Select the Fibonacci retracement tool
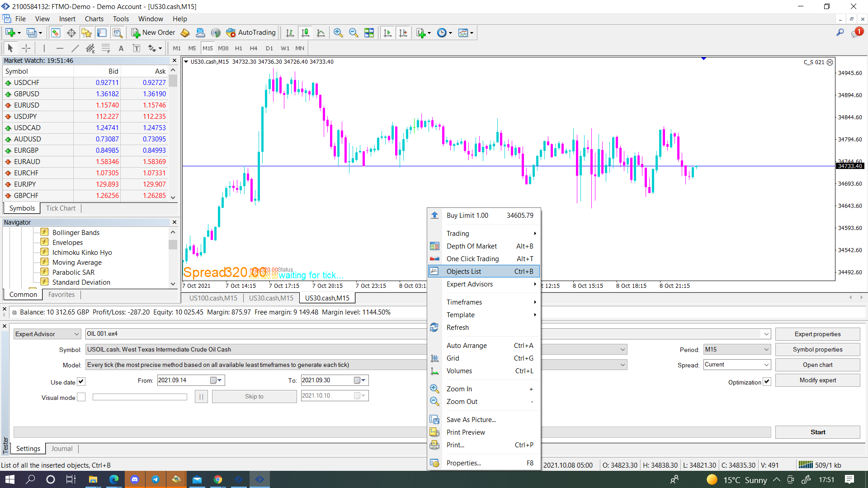Image resolution: width=868 pixels, height=488 pixels. click(x=106, y=48)
